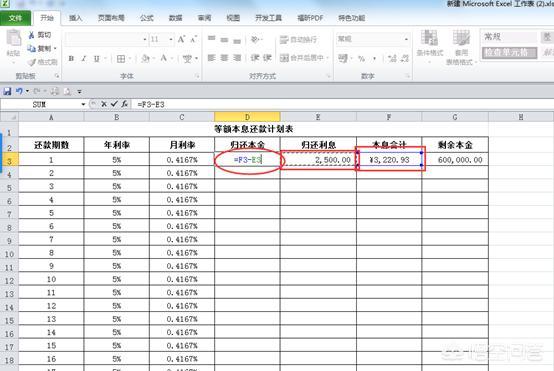The height and width of the screenshot is (371, 554).
Task: Click the text orientation icon
Action: tap(255, 39)
